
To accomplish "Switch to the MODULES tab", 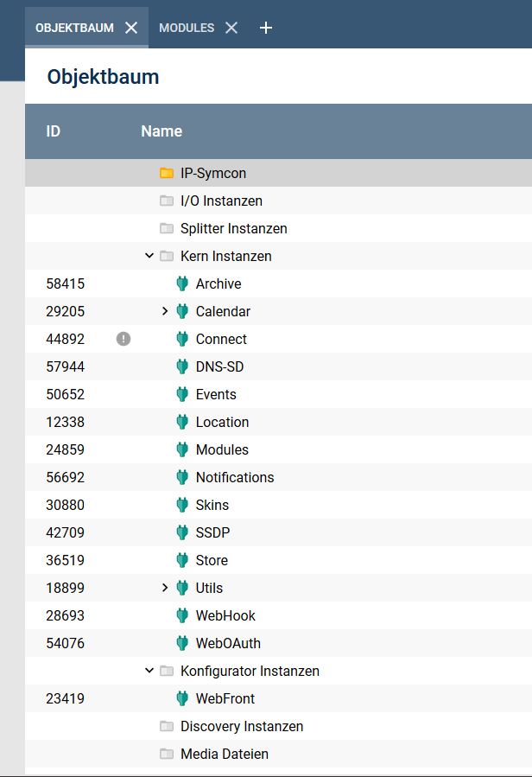I will coord(187,28).
